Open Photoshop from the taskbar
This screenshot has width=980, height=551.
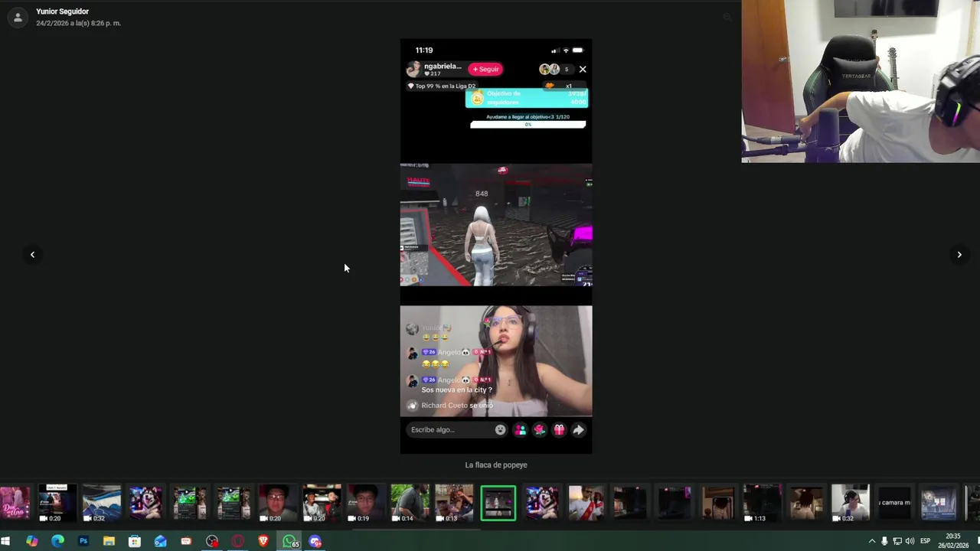point(83,541)
